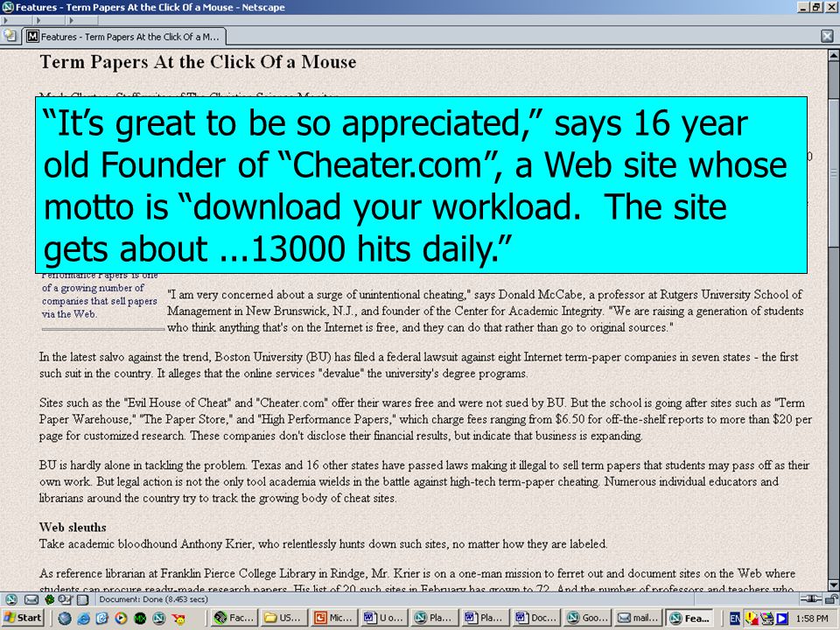Image resolution: width=840 pixels, height=630 pixels.
Task: Click the blue play-arrow tray icon
Action: pyautogui.click(x=781, y=619)
